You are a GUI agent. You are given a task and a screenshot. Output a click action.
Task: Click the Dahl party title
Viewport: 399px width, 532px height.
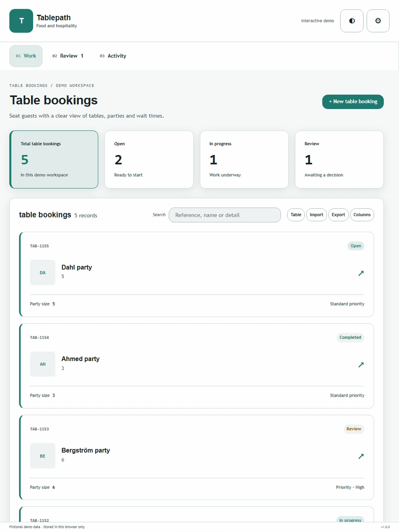pyautogui.click(x=77, y=267)
